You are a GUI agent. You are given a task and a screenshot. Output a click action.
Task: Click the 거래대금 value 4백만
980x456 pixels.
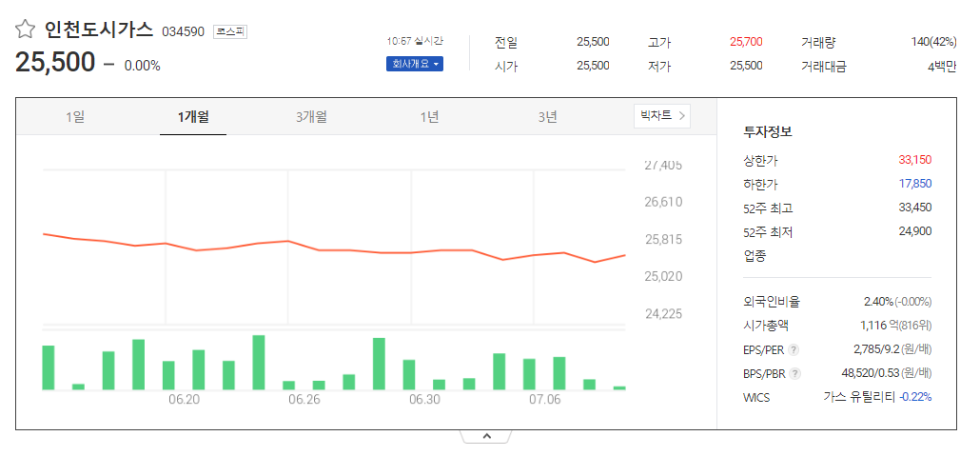tap(942, 66)
